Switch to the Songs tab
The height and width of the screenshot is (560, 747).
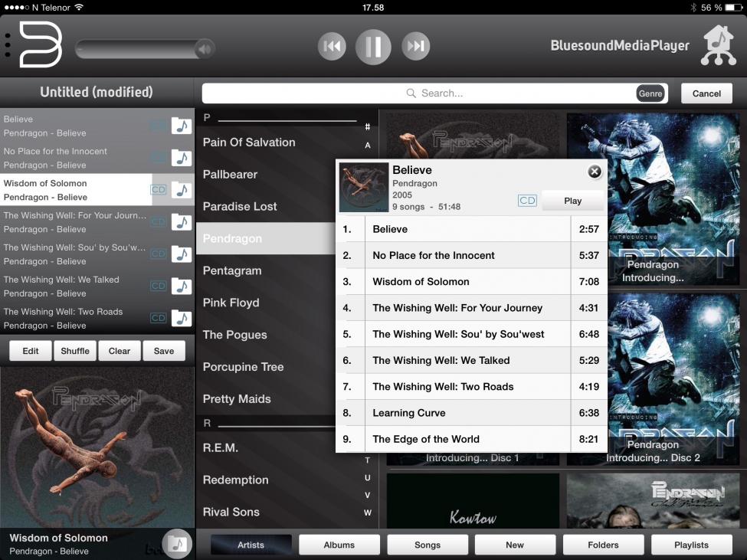428,545
